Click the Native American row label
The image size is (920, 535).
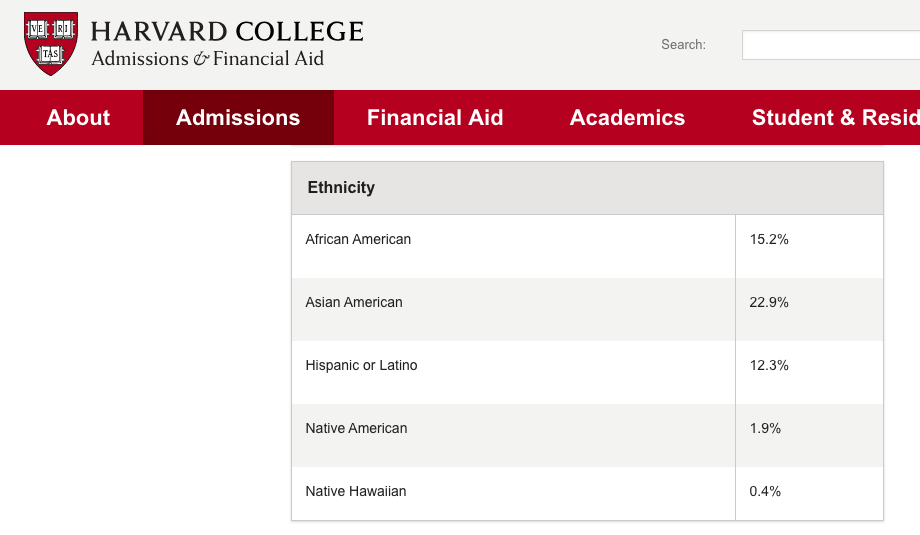(356, 428)
